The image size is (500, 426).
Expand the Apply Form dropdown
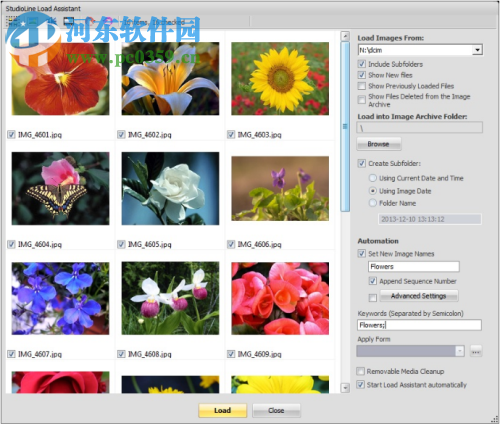click(x=460, y=351)
